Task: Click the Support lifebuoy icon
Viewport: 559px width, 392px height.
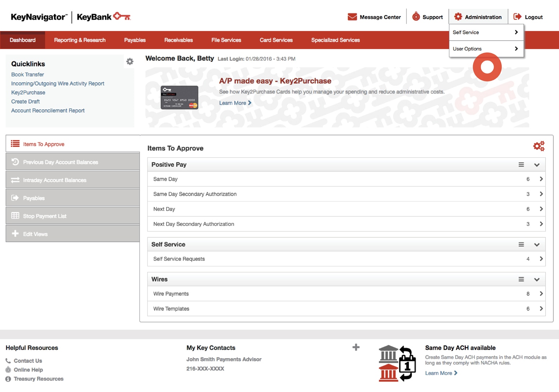Action: tap(416, 17)
